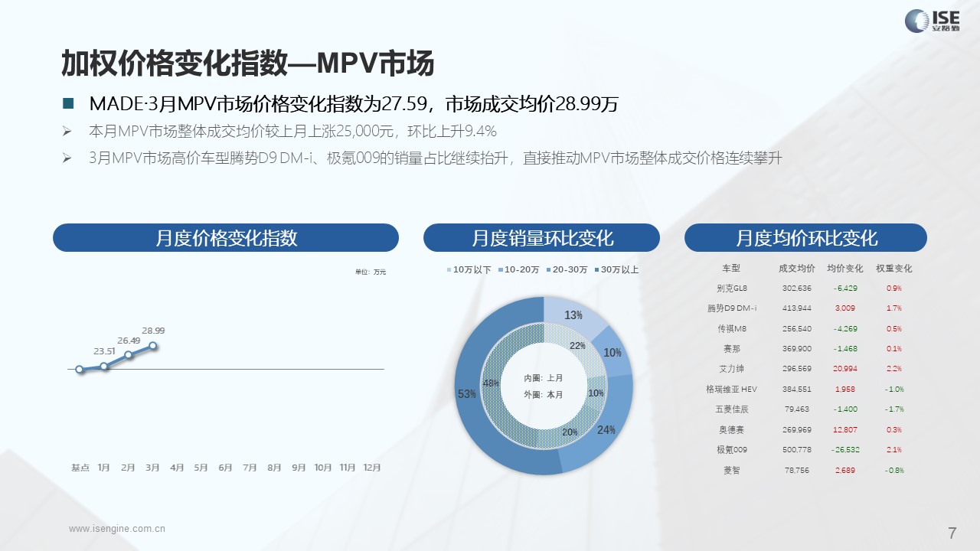Click the -0.8% weight change cell
The image size is (980, 551).
(x=894, y=471)
